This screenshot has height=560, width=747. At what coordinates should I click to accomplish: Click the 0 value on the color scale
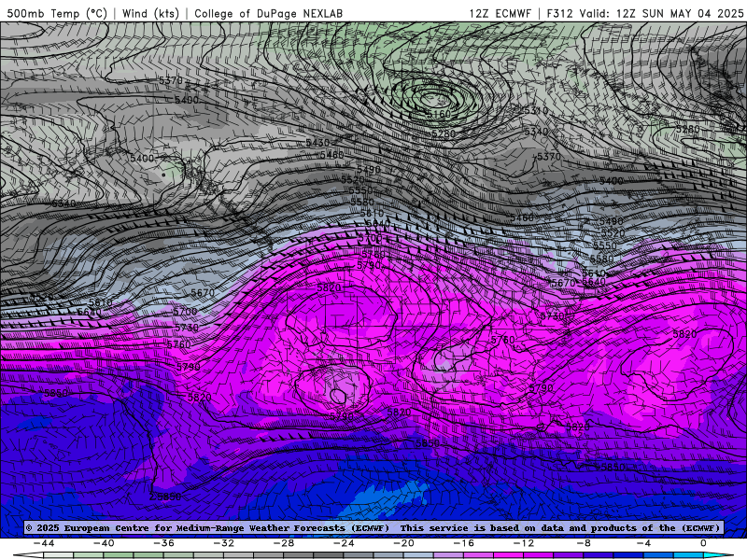point(703,543)
